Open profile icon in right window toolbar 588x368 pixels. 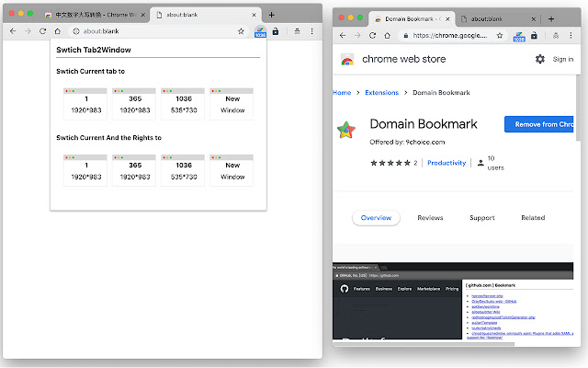pos(556,35)
